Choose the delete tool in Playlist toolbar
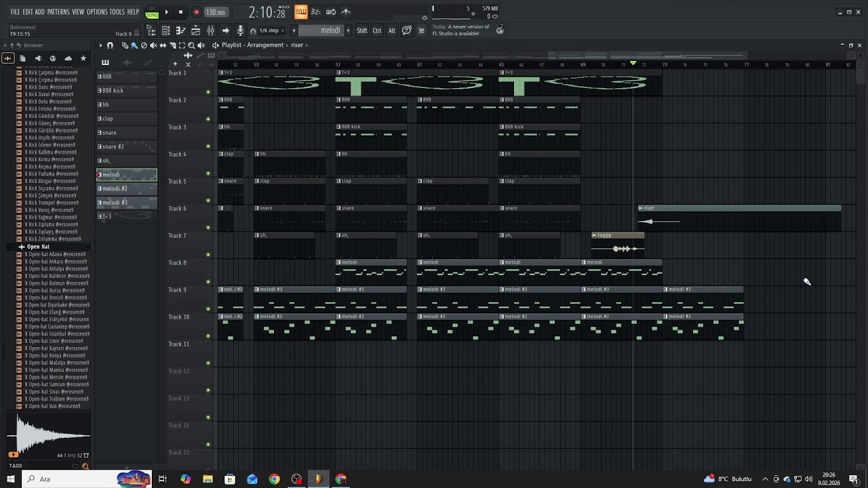 tap(144, 45)
